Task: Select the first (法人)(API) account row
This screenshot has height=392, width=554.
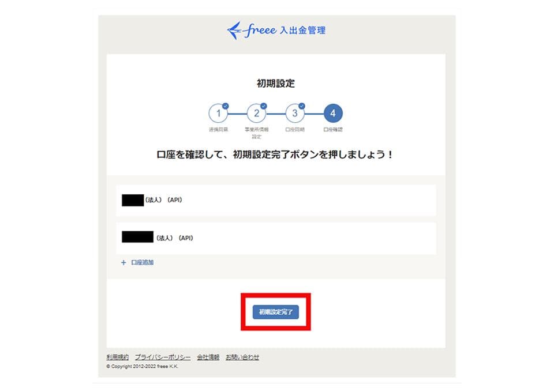Action: (x=276, y=200)
